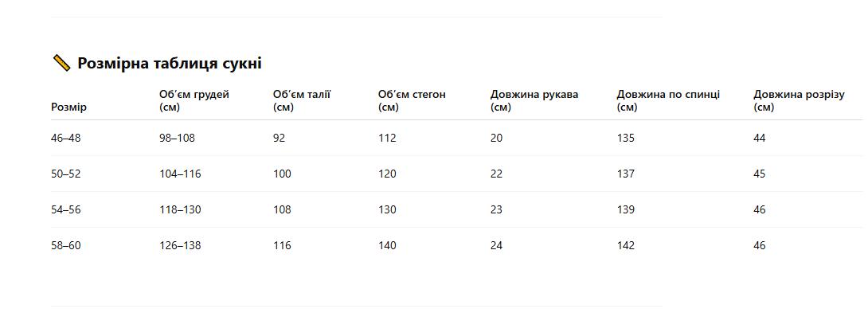Select the 58–60 size row label
This screenshot has height=336, width=868.
(x=66, y=245)
